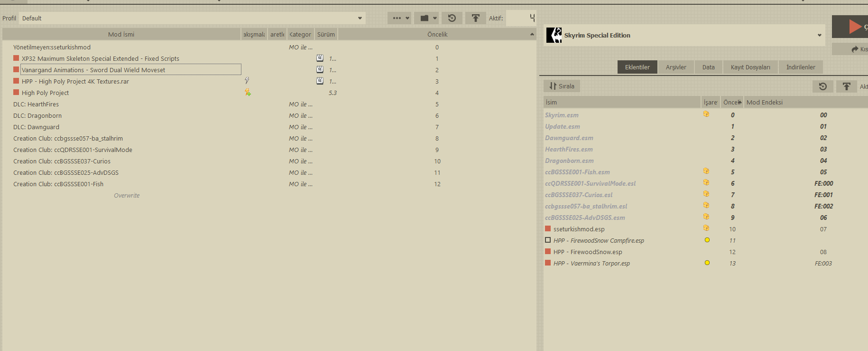Click the flag icon for ccQDRSSE001-SurvivalMode.esl
This screenshot has width=868, height=351.
(x=706, y=182)
